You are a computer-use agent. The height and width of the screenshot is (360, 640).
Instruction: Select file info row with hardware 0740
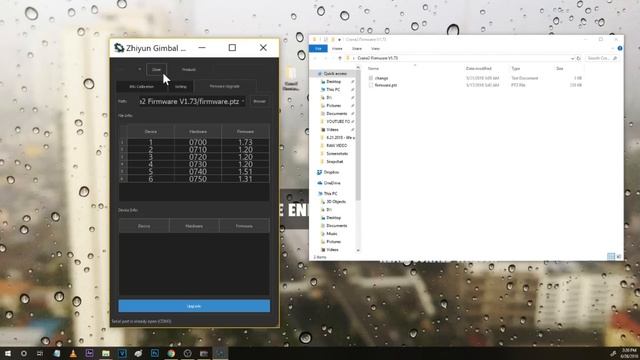(x=194, y=172)
